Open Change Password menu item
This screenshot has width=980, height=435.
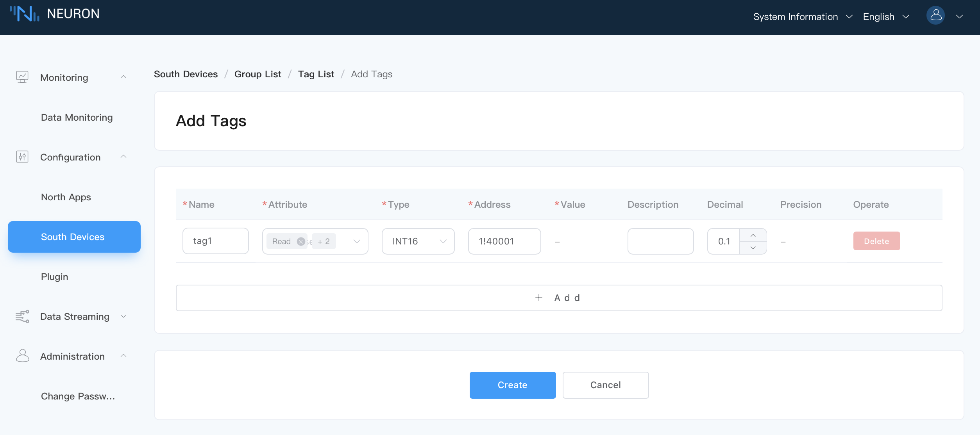(78, 396)
